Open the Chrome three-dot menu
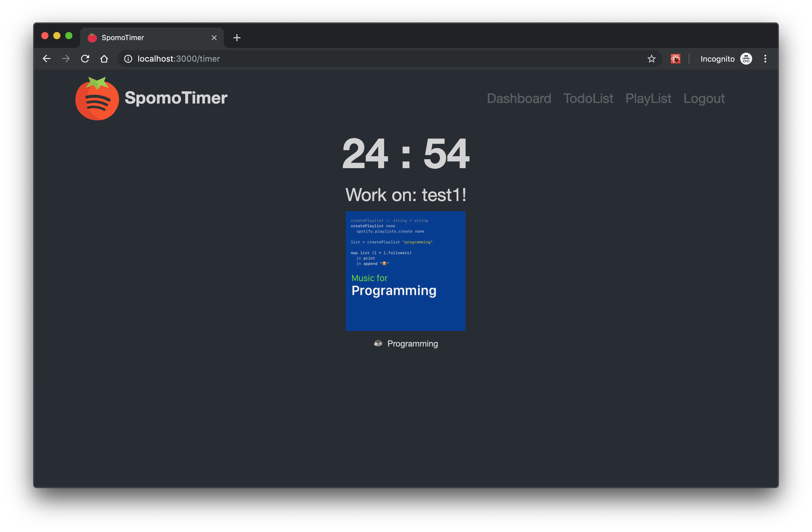Viewport: 812px width, 532px height. pyautogui.click(x=765, y=59)
